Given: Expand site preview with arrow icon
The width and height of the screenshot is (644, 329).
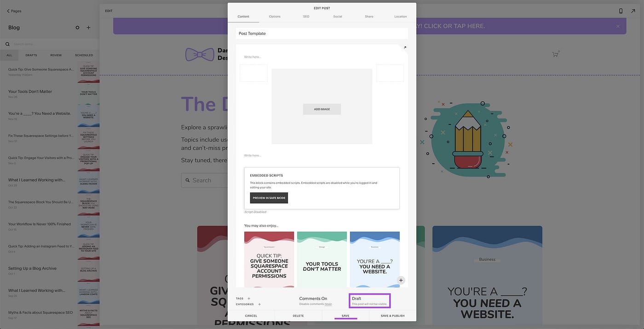Looking at the screenshot, I should [632, 11].
